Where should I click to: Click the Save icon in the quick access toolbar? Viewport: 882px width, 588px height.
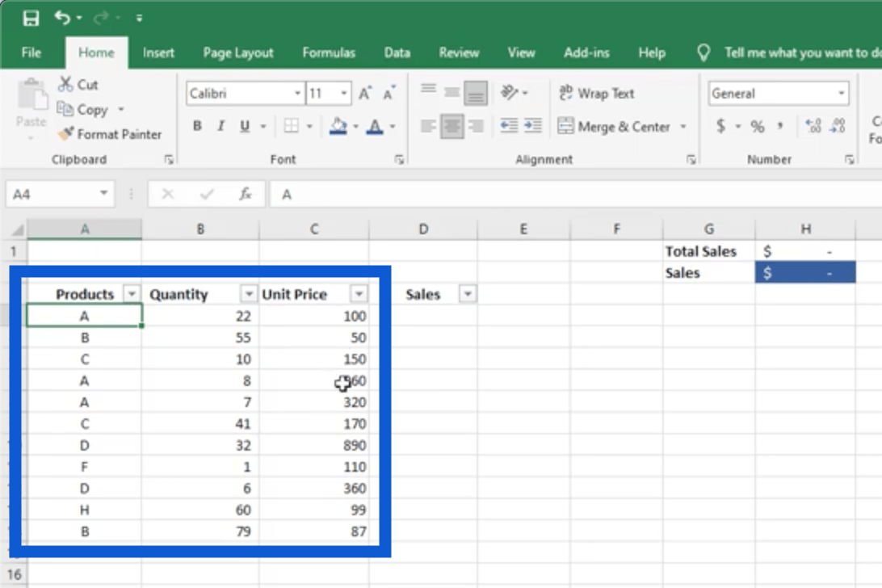31,18
